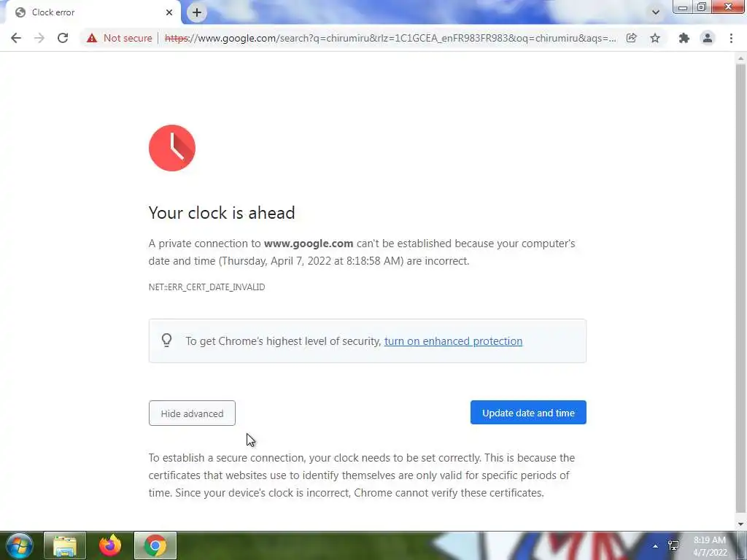This screenshot has height=560, width=747.
Task: Open the user profile avatar icon
Action: 708,38
